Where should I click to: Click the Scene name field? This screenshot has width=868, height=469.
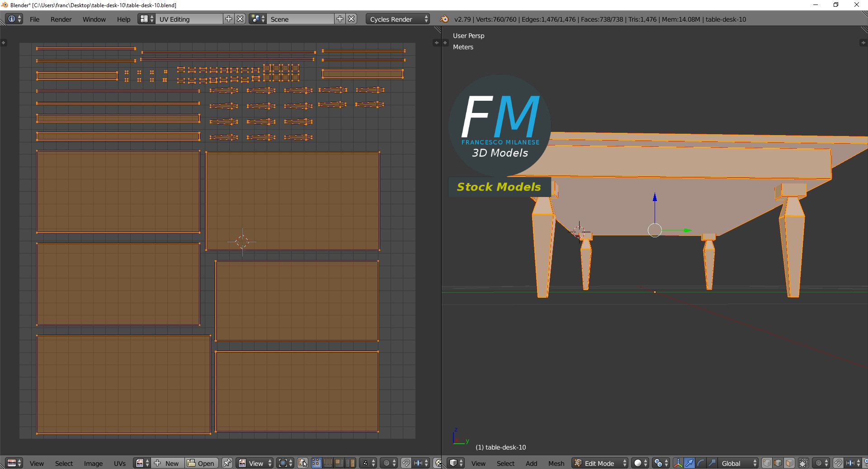point(301,19)
